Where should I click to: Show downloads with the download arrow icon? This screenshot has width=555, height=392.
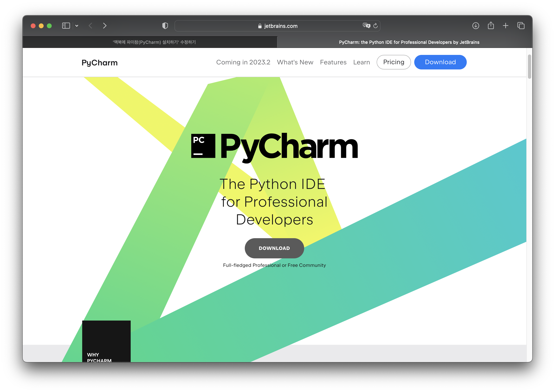tap(475, 26)
